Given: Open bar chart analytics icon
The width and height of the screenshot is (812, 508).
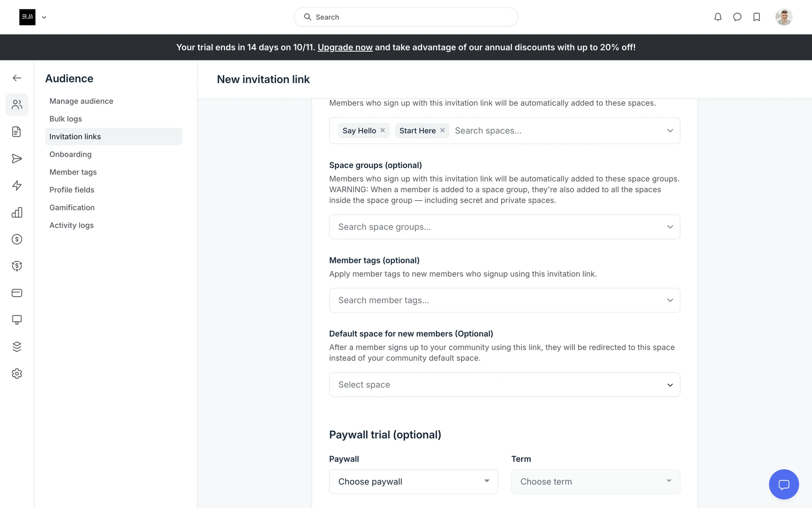Looking at the screenshot, I should coord(17,213).
